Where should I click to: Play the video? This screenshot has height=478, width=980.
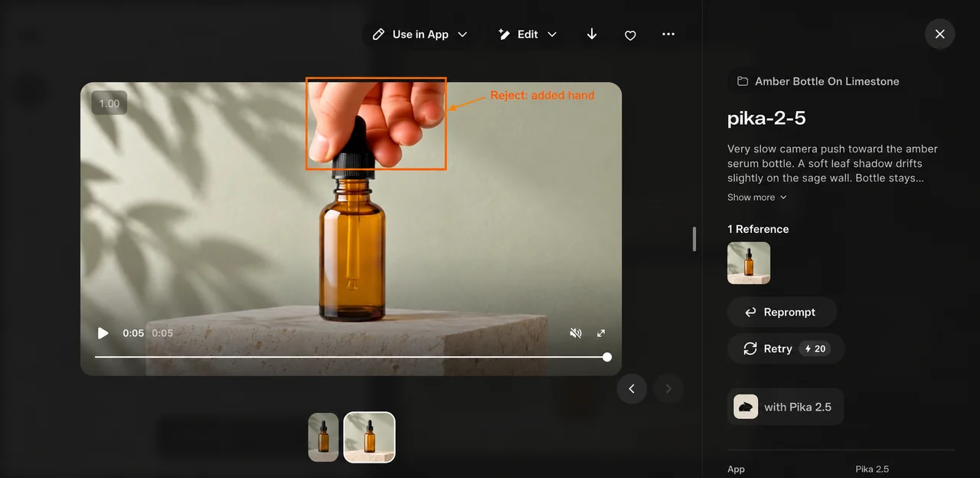point(103,333)
